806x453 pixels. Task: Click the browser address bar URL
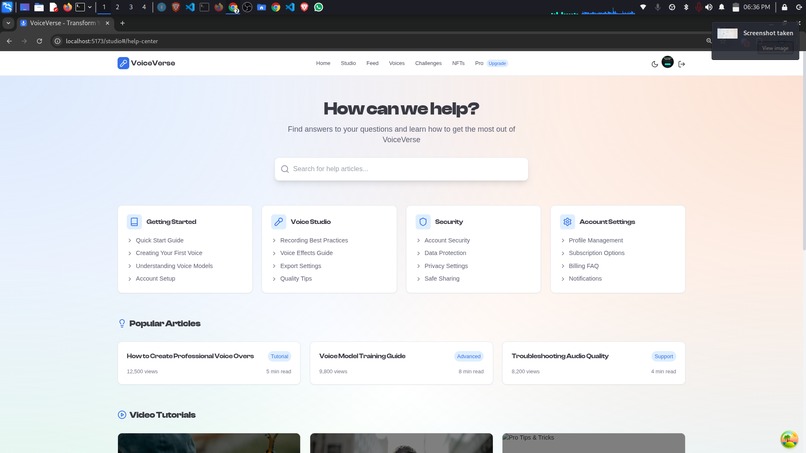(112, 41)
